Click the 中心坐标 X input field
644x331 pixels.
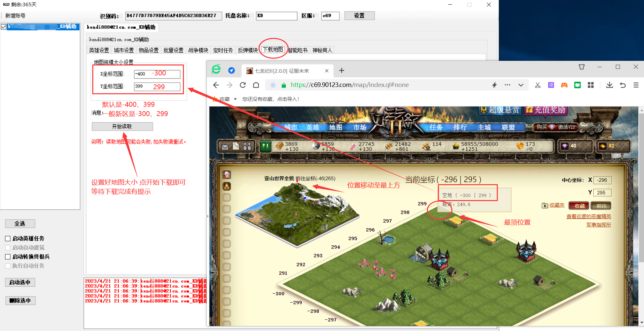pos(602,180)
